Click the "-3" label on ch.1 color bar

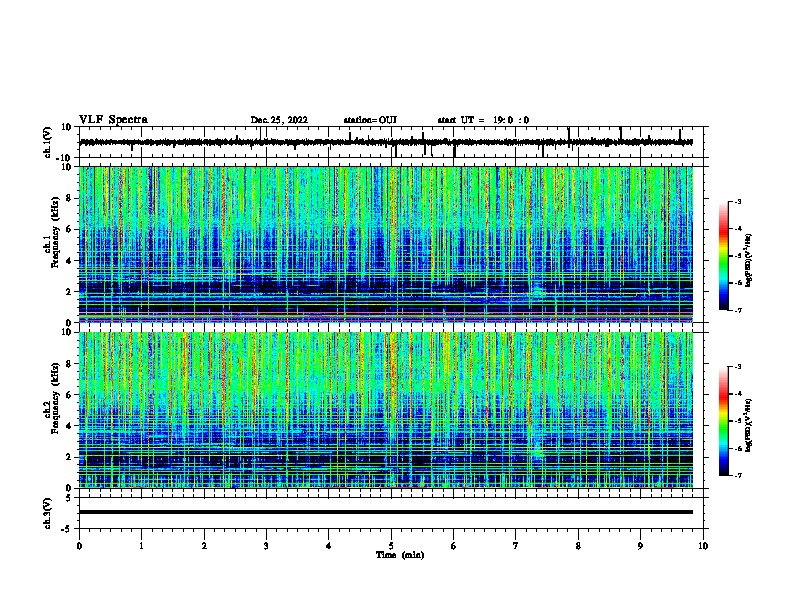point(737,202)
